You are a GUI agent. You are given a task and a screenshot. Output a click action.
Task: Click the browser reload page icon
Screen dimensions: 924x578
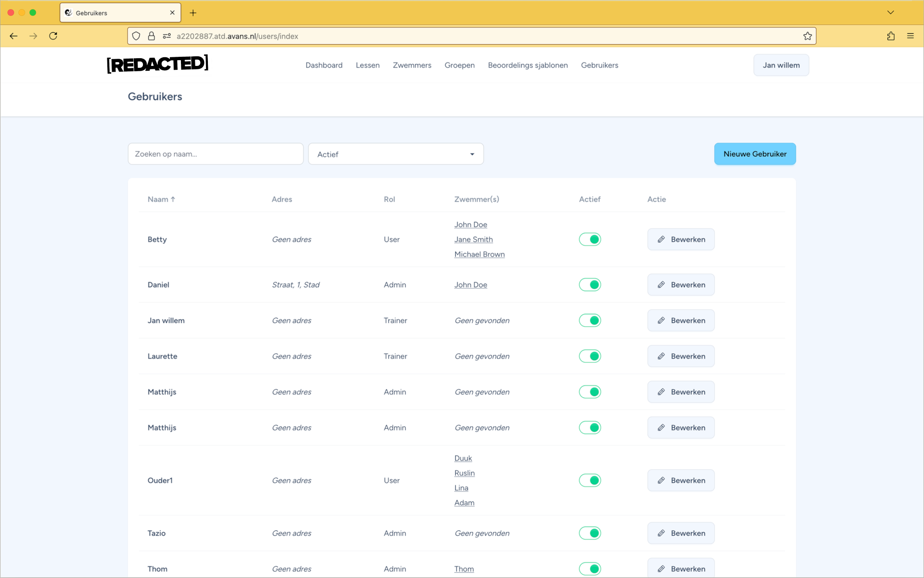point(53,36)
